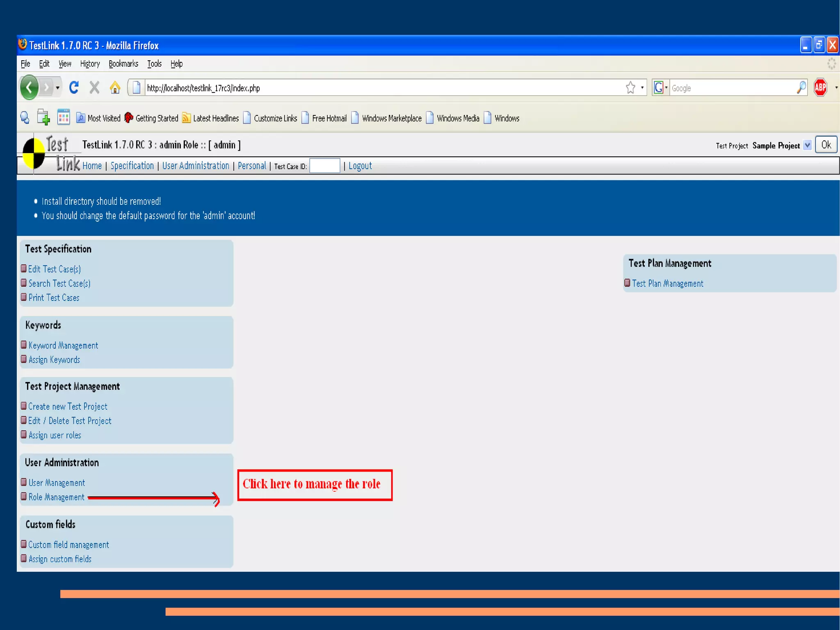The image size is (840, 630).
Task: Open the Test Plan Management link
Action: (668, 284)
